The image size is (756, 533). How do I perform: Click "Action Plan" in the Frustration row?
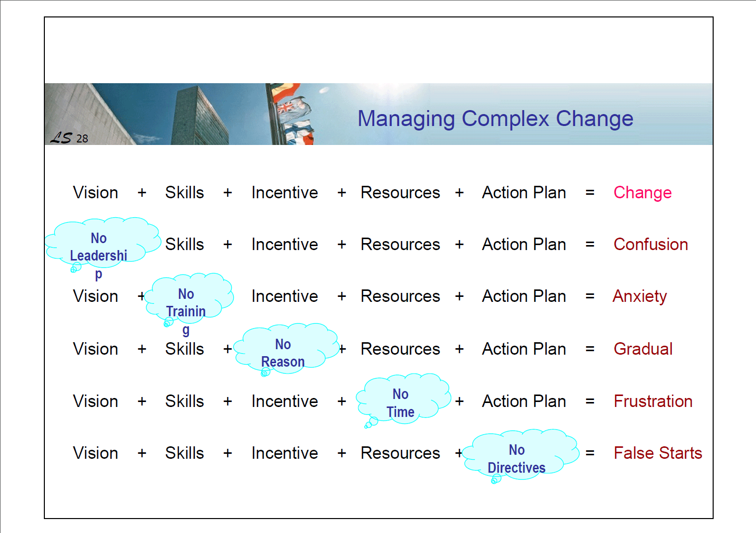click(524, 401)
